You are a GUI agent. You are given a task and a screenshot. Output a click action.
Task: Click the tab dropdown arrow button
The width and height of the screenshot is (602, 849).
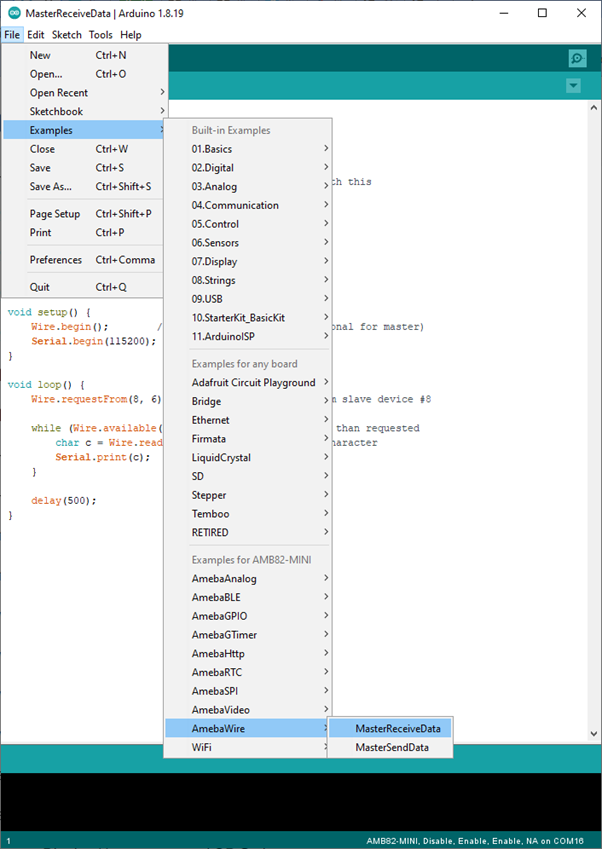tap(573, 86)
